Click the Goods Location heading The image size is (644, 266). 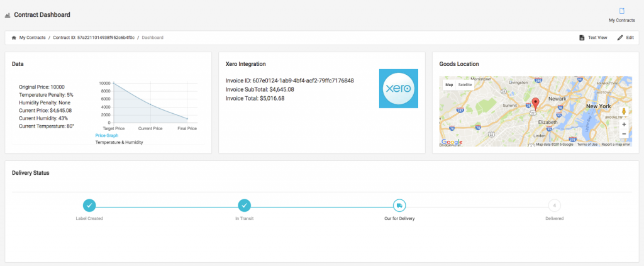[x=458, y=64]
